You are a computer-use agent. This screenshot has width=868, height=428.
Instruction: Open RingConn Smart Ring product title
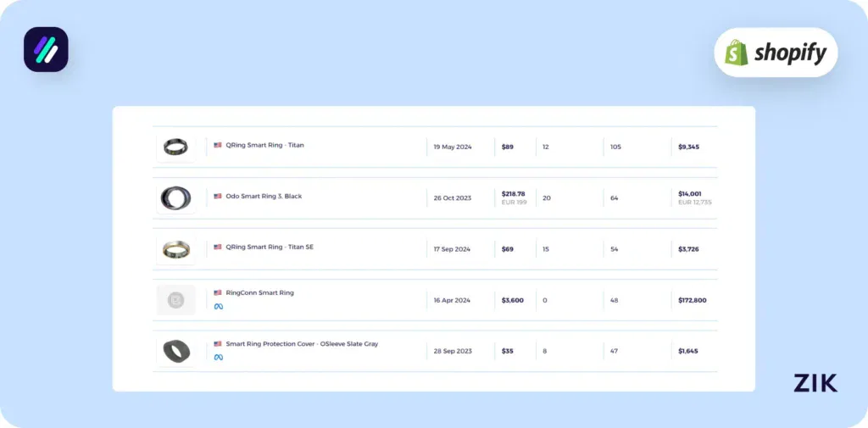tap(259, 293)
